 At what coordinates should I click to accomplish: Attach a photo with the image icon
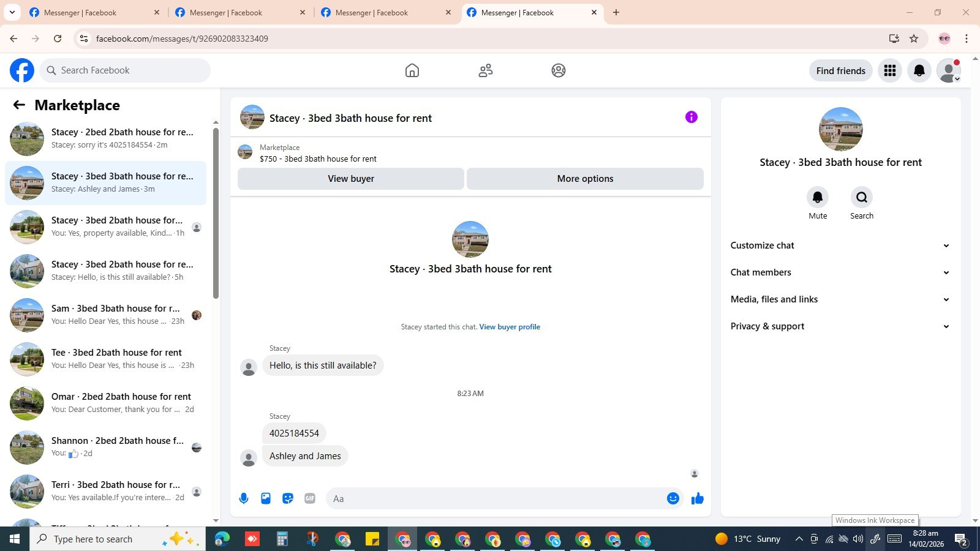(x=266, y=498)
